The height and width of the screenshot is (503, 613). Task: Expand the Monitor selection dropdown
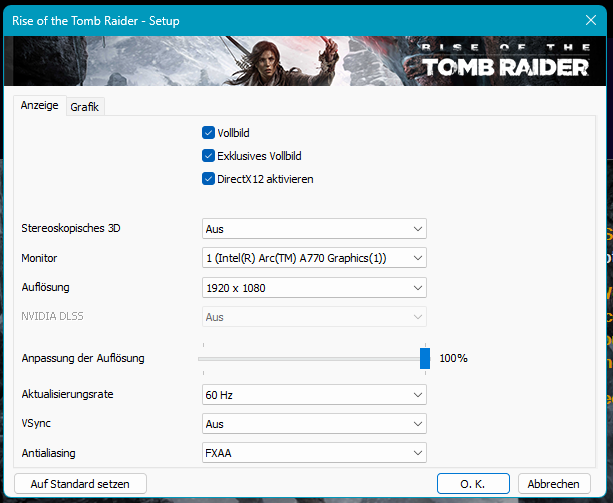pos(314,258)
